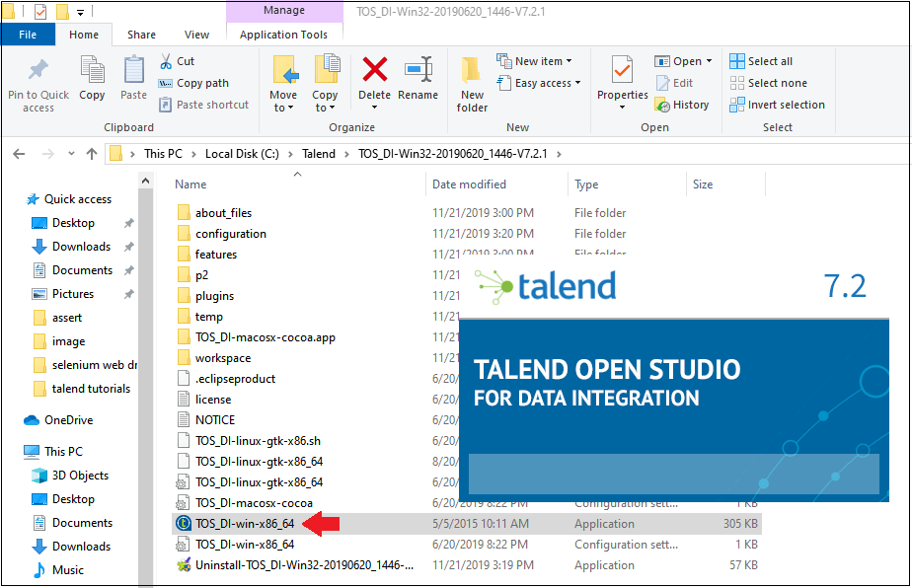Expand the Local Disk (C:) breadcrumb chevron

290,154
